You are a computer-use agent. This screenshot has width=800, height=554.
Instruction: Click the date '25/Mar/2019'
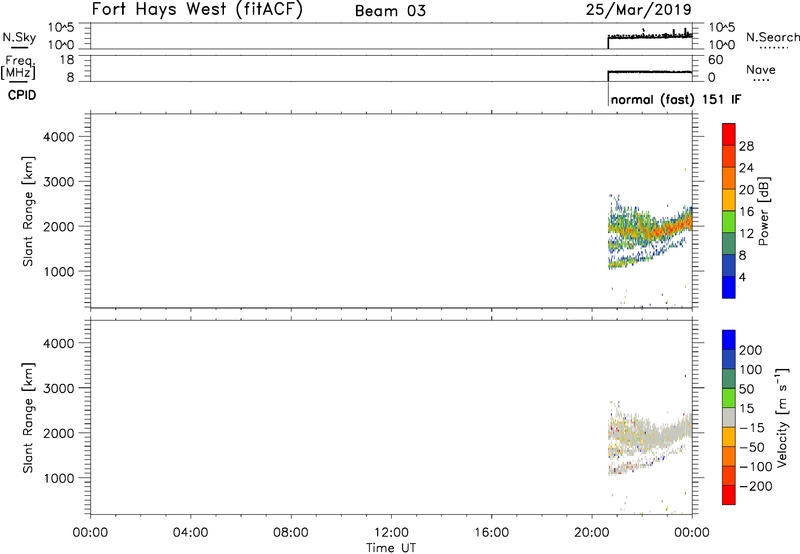(x=638, y=9)
